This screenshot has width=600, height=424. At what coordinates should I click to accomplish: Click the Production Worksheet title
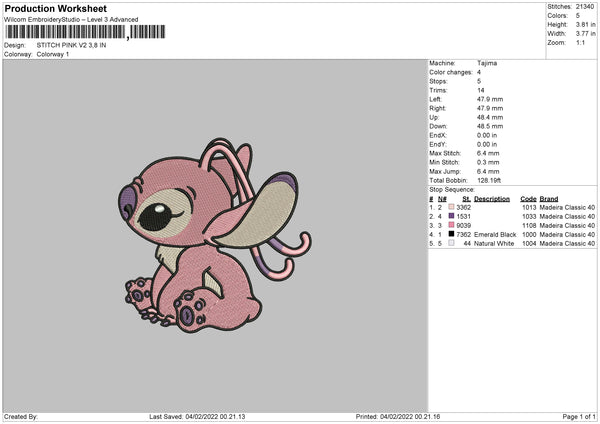point(55,8)
